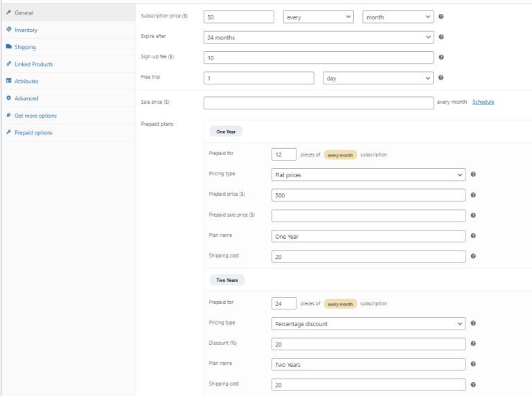Open the Expire after '24 months' dropdown
Viewport: 532px width, 396px height.
(x=319, y=37)
